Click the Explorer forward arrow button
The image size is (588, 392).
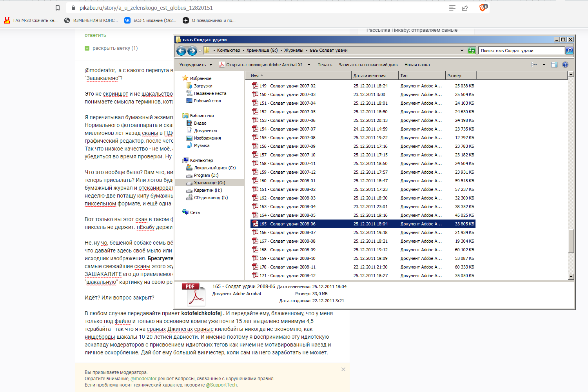[x=192, y=51]
